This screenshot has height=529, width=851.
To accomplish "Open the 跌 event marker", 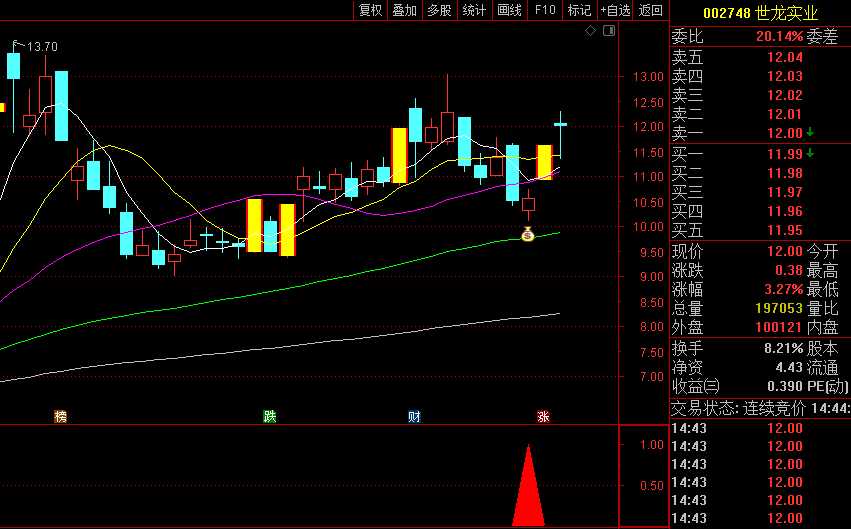I will [x=270, y=416].
